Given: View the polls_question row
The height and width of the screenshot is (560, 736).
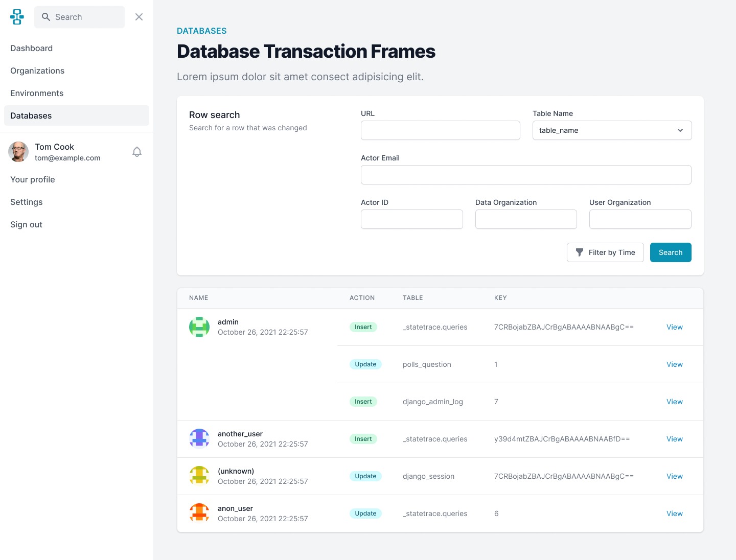Looking at the screenshot, I should [x=674, y=364].
